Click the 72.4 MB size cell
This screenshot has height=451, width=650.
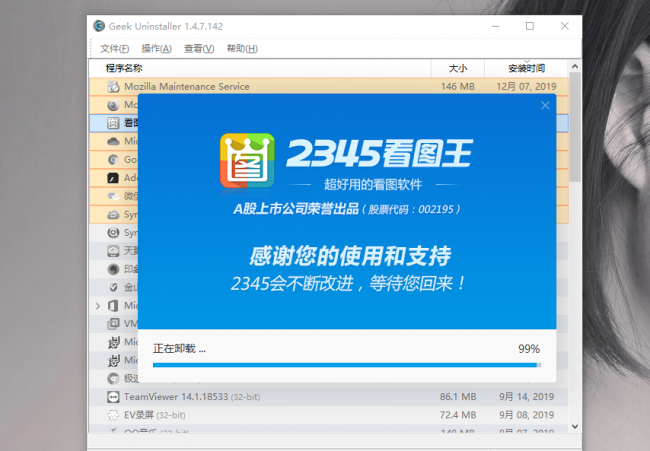(x=458, y=415)
